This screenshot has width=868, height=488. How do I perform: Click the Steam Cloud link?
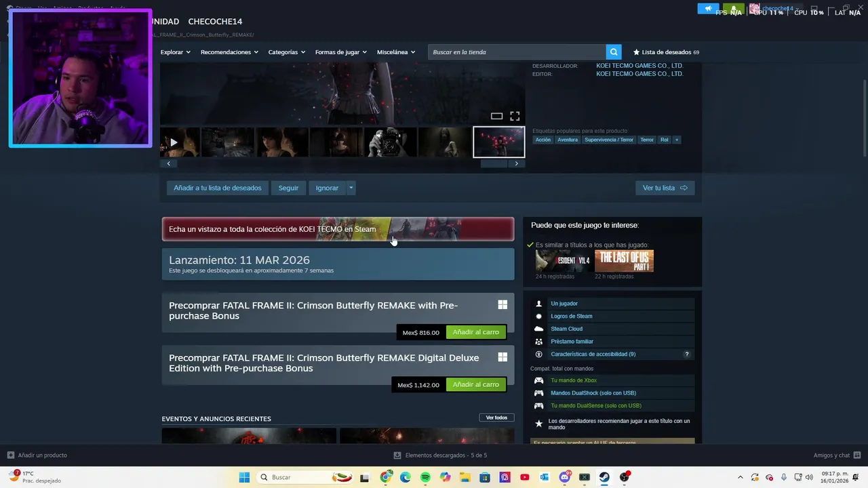(x=567, y=329)
